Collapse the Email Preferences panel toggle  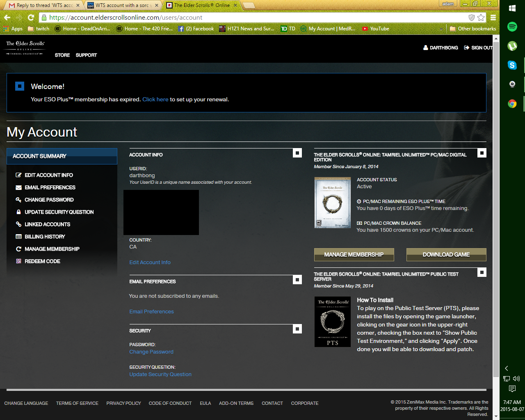pos(297,280)
